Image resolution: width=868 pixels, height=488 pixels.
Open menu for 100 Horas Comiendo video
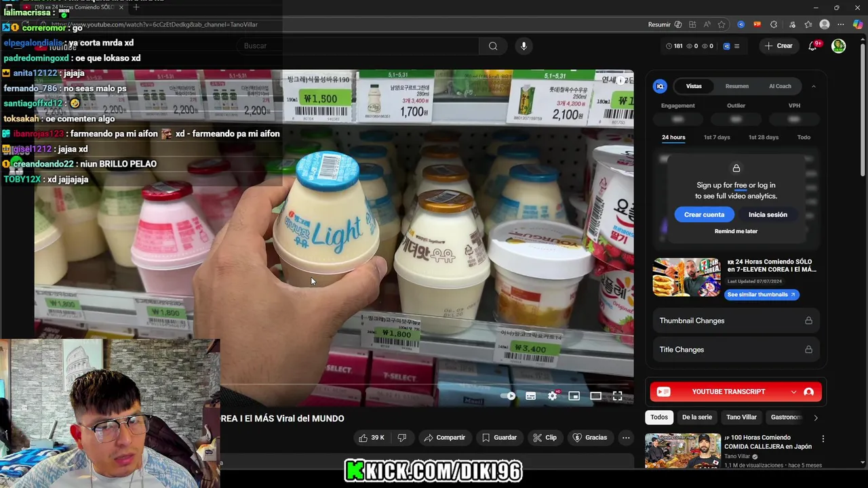[823, 439]
